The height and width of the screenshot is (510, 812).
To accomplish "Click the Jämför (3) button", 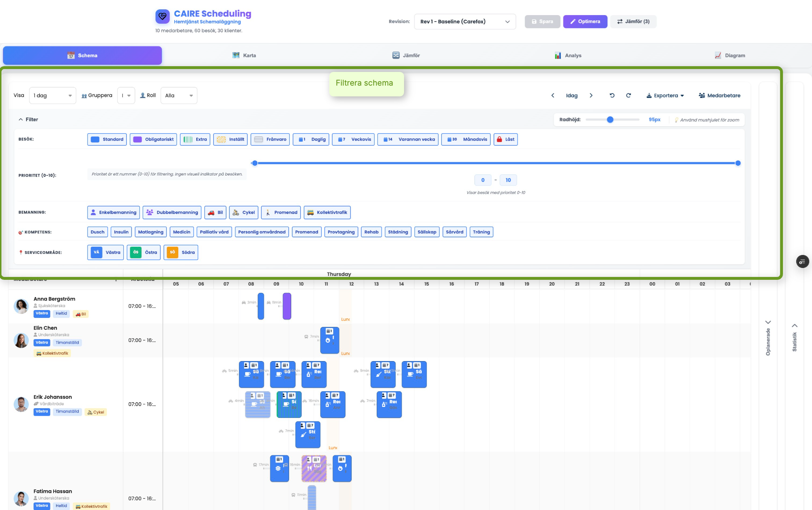I will (633, 22).
